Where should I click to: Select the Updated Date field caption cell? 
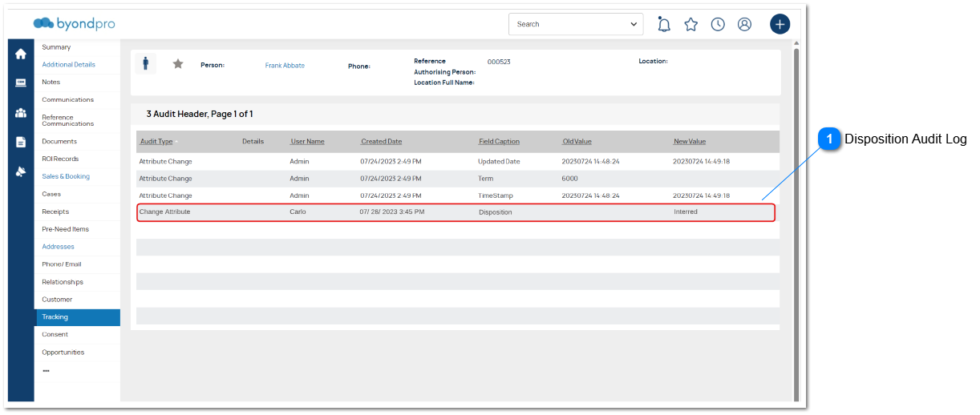coord(499,162)
